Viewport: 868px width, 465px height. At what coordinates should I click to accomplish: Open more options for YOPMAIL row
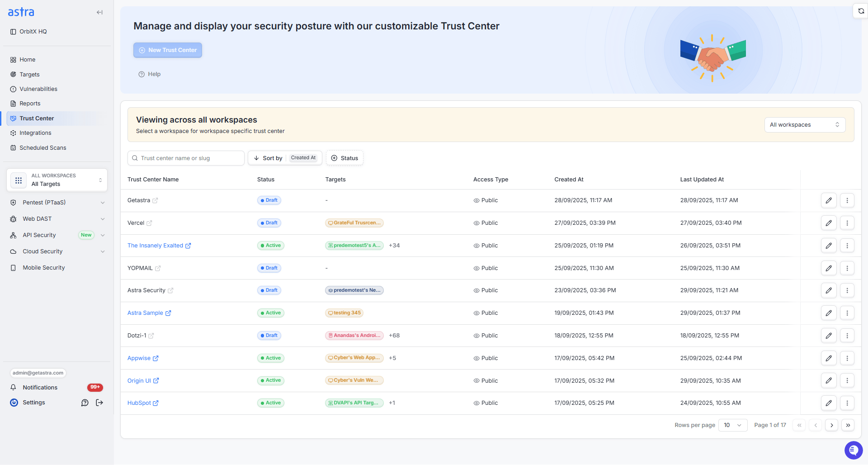click(x=847, y=268)
